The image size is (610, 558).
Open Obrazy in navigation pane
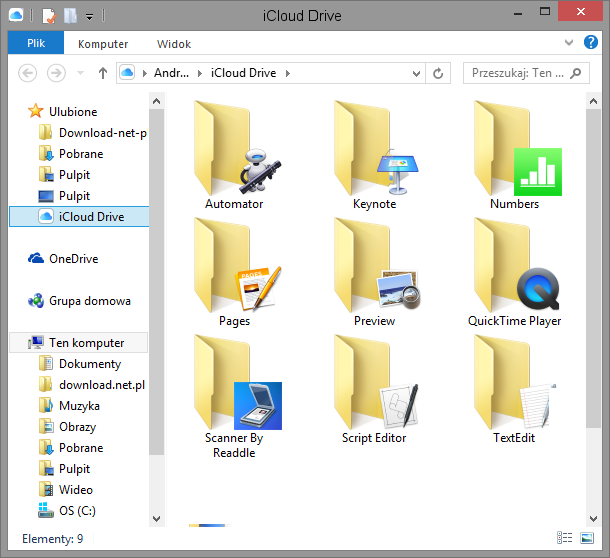68,427
